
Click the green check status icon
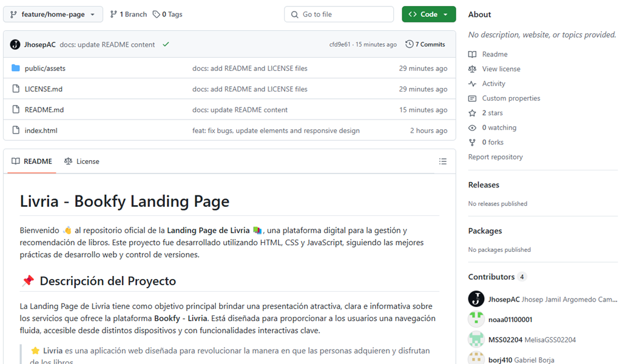166,44
